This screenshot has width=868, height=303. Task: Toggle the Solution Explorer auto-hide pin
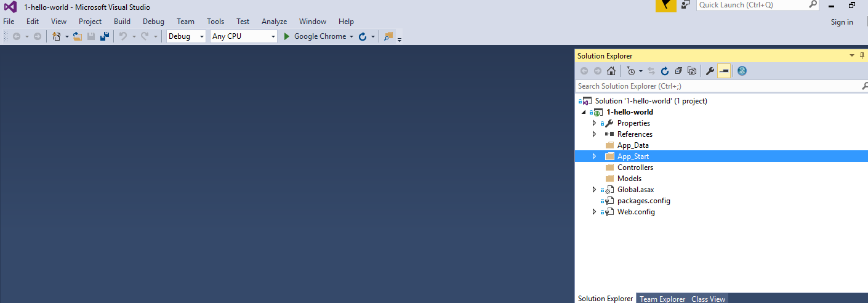click(x=862, y=55)
